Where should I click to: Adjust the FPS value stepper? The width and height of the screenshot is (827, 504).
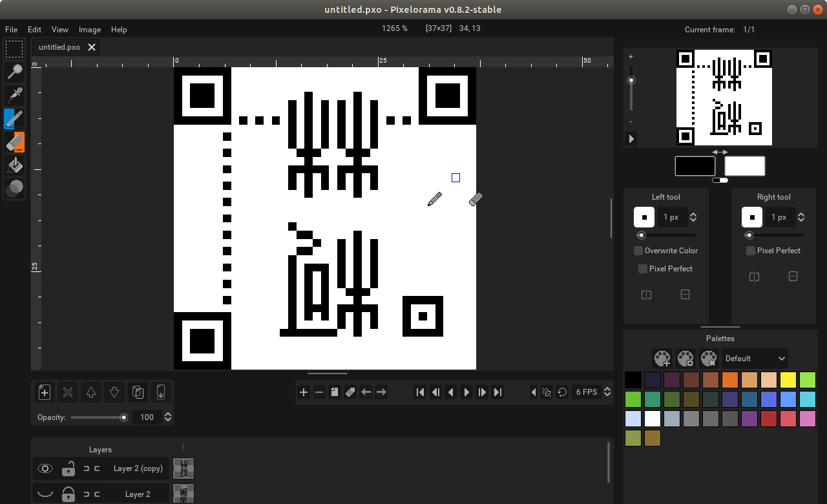click(607, 392)
